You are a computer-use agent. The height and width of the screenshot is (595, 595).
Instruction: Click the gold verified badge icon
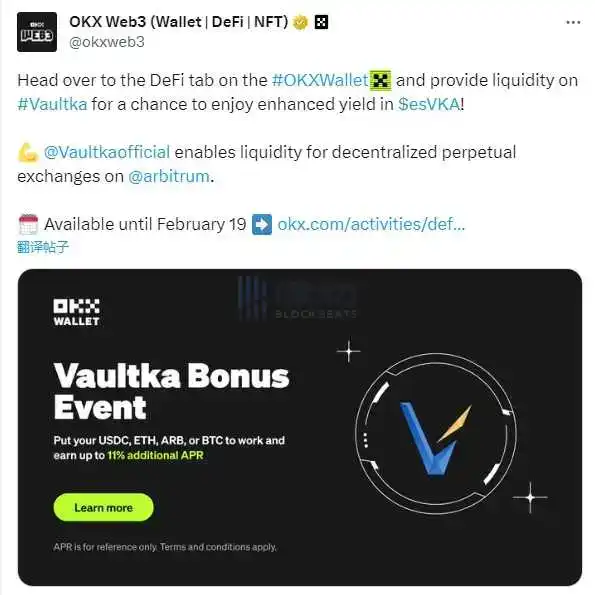(301, 22)
